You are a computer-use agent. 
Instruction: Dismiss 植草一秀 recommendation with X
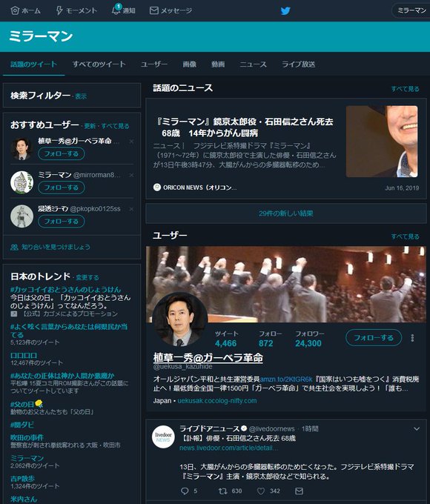(x=131, y=142)
